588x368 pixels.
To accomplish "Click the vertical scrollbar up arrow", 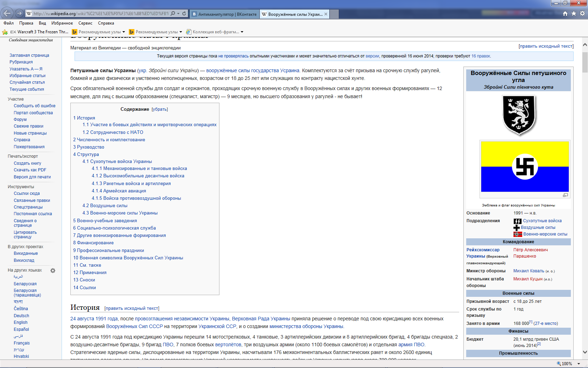I will click(x=585, y=45).
